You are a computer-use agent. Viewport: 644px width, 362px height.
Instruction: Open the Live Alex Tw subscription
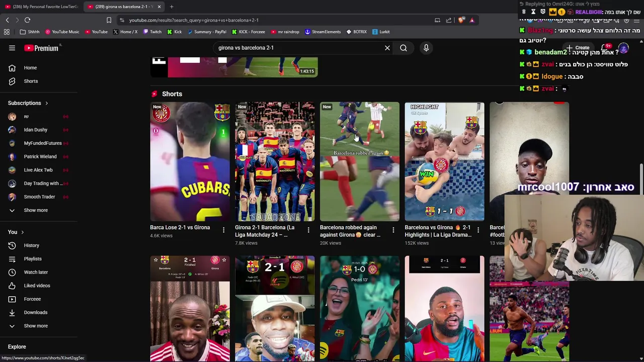click(38, 170)
